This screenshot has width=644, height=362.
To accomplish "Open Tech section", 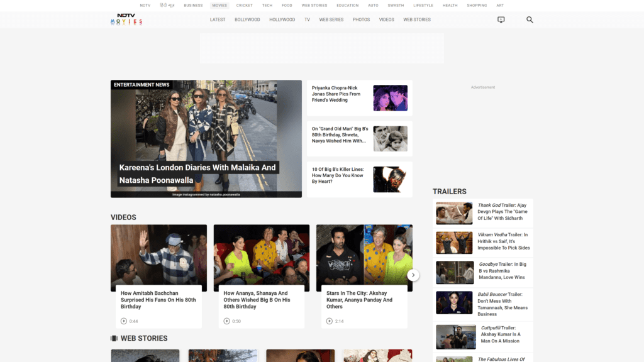I will [x=267, y=5].
